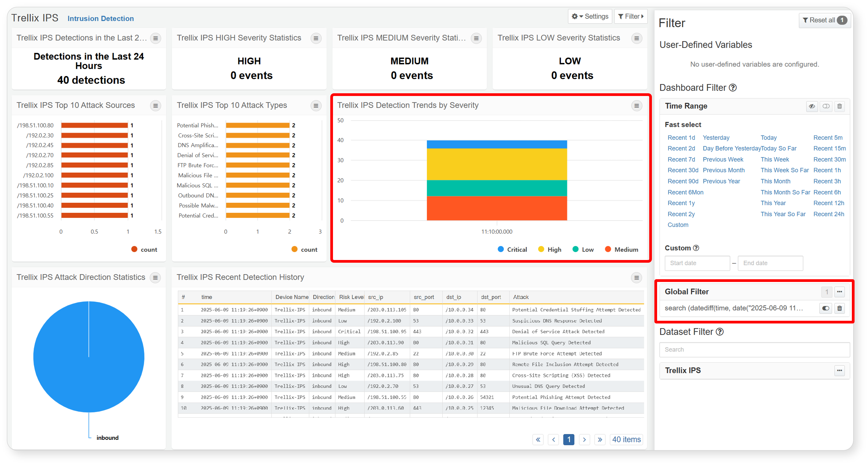Open menu of MEDIUM Severity Statistics widget
The width and height of the screenshot is (868, 465).
point(476,38)
